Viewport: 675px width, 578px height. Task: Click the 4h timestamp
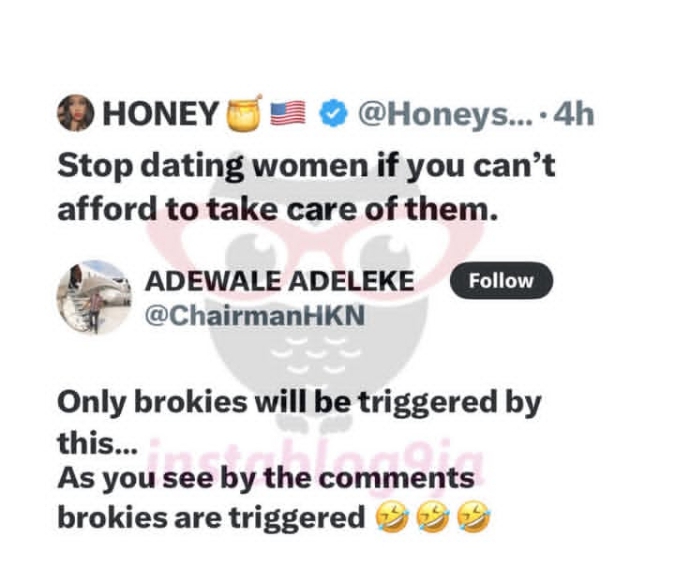click(x=573, y=114)
